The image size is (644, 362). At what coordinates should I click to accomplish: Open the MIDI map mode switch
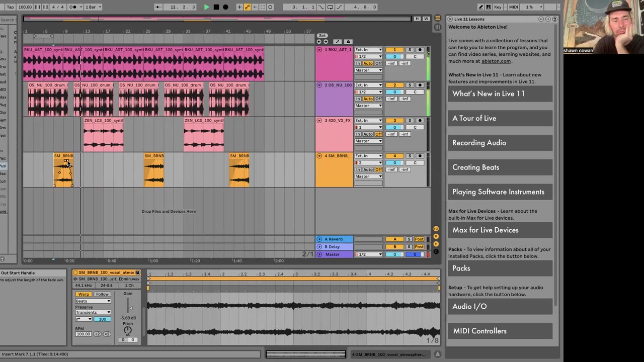pyautogui.click(x=513, y=7)
